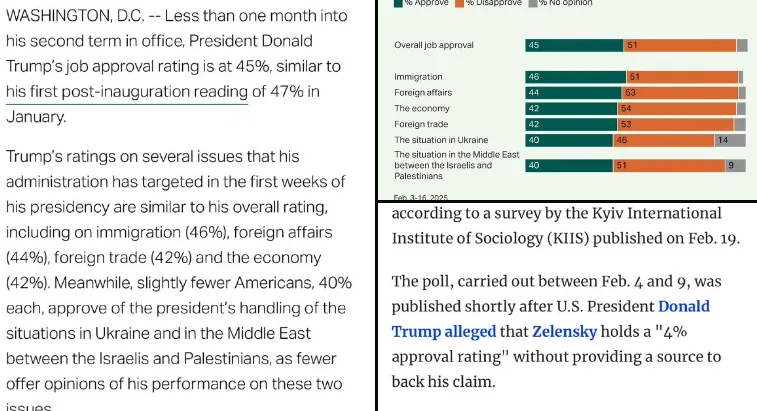Click the Donald Trump hyperlink

[x=683, y=306]
